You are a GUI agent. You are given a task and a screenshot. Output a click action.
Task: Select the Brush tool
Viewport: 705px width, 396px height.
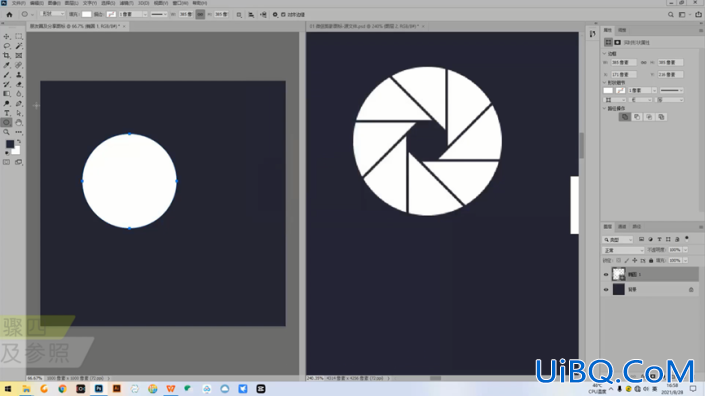tap(6, 75)
